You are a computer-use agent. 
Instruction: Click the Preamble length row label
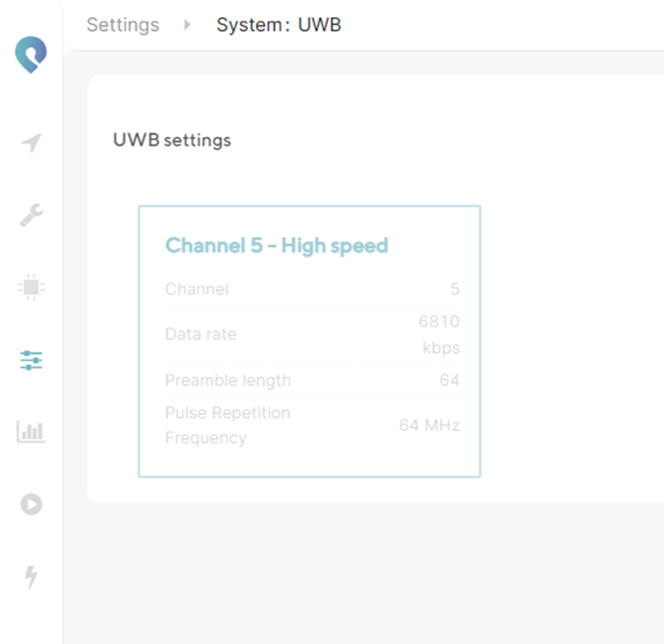point(228,381)
